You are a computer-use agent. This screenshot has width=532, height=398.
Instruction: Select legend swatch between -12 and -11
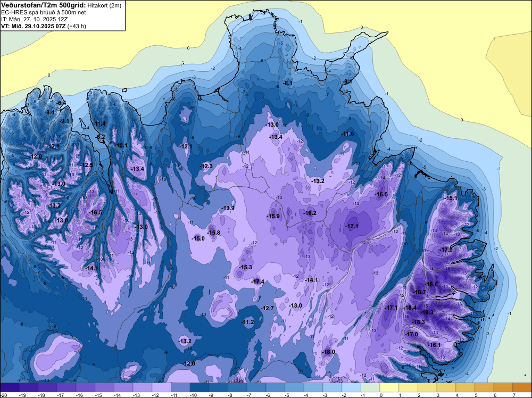162,387
